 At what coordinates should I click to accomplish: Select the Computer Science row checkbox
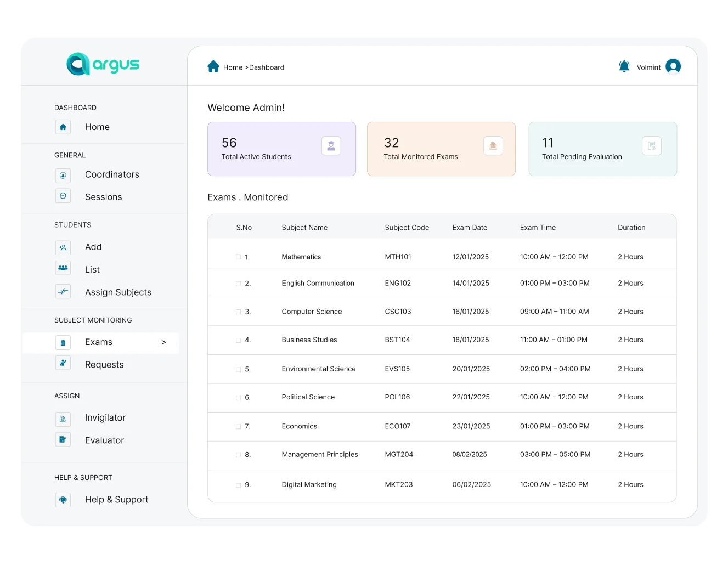[x=239, y=312]
